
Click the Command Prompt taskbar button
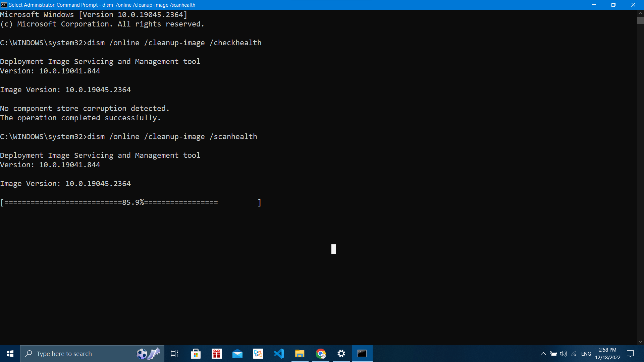pos(362,354)
